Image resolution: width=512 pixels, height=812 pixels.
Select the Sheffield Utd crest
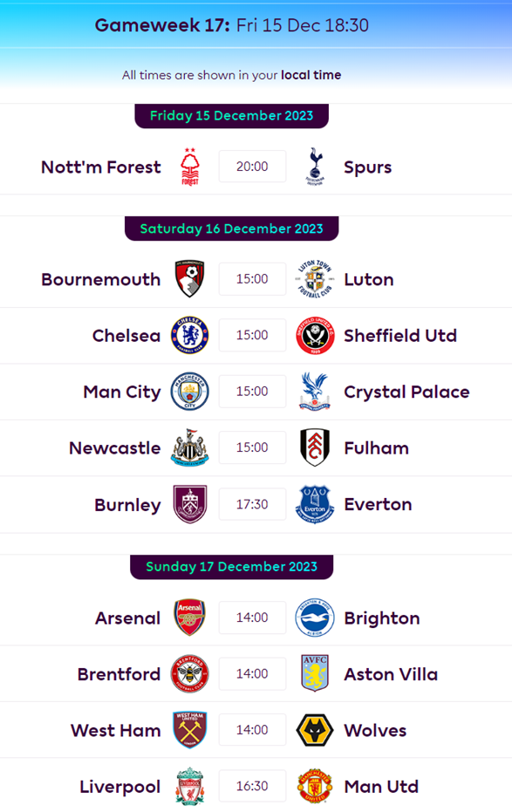pos(315,335)
